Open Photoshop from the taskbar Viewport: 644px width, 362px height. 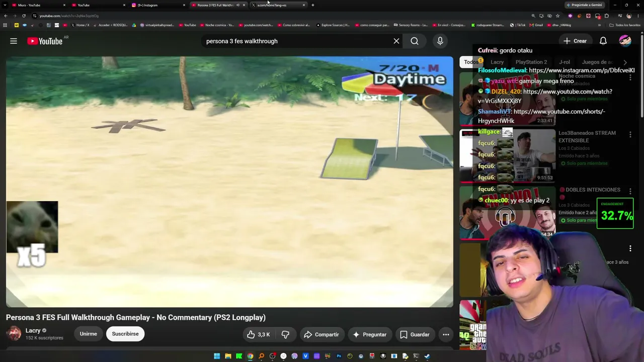339,356
